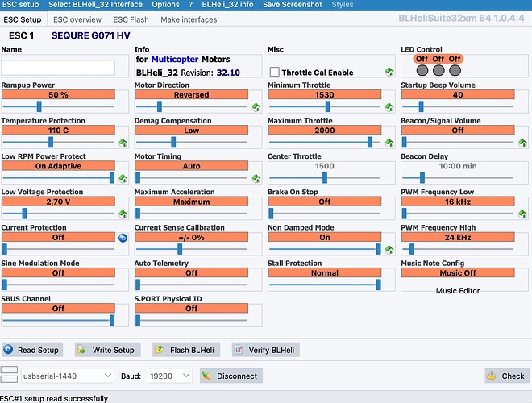Click the Music Note Config Music Off bar
532x403 pixels.
click(x=458, y=272)
